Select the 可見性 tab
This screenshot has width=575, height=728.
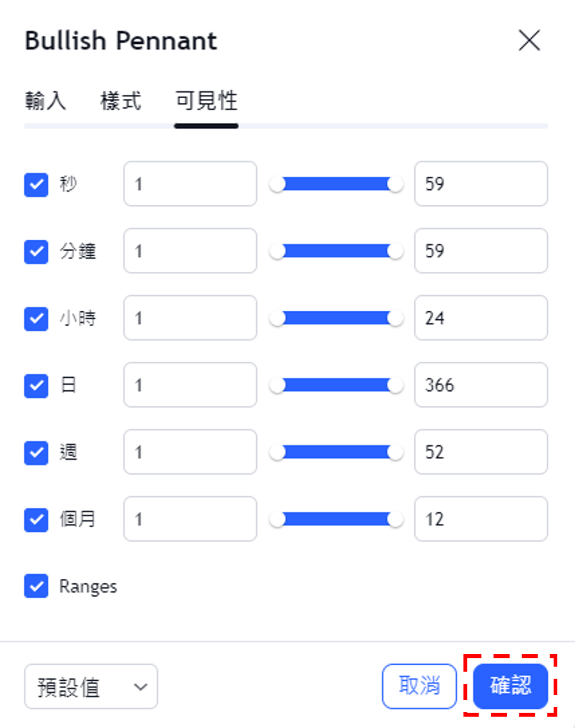pyautogui.click(x=206, y=101)
